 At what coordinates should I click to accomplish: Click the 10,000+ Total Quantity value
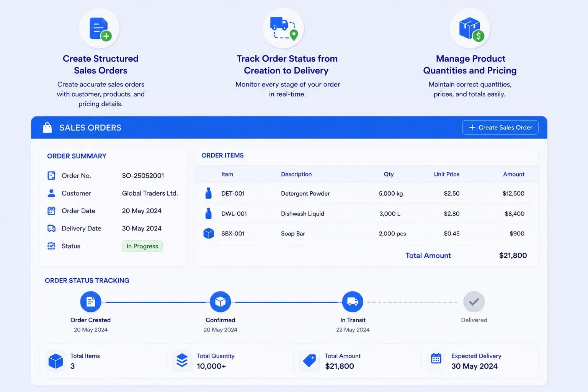(211, 366)
